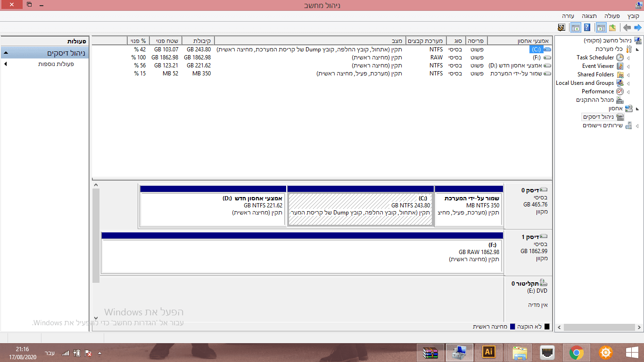Open the עזרה (Help) menu
Screen dimensions: 644x362
tap(568, 16)
